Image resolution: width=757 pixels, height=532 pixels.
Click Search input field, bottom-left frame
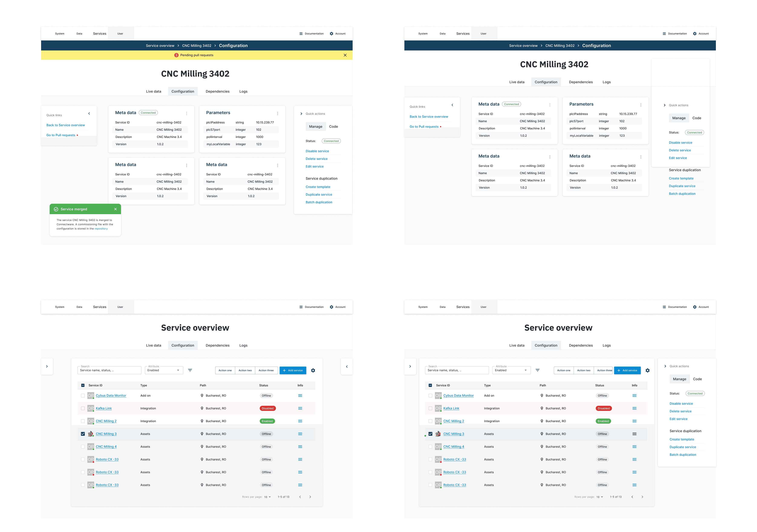tap(110, 370)
